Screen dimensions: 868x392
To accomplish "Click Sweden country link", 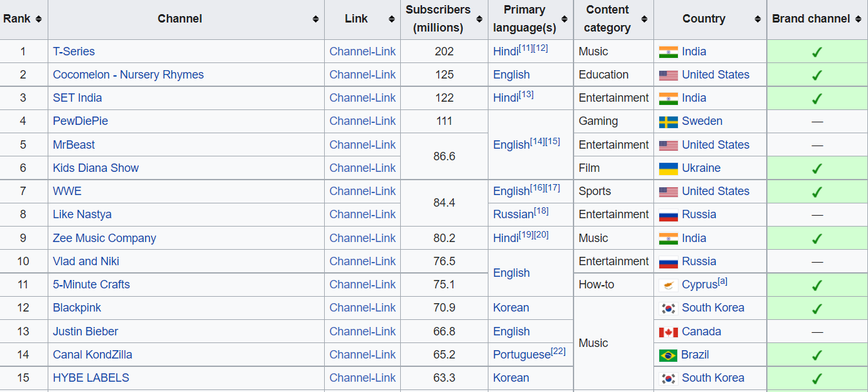I will [702, 121].
